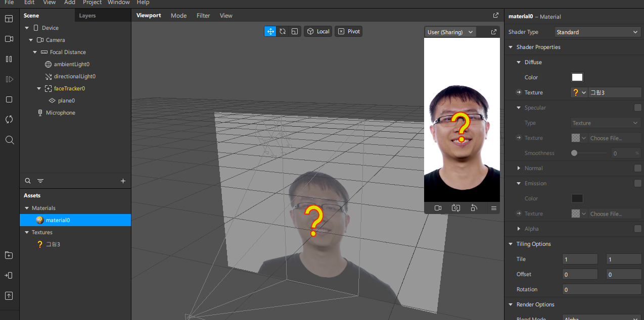Screen dimensions: 644x320
Task: Select plane0 in the Scene tree
Action: click(x=66, y=100)
